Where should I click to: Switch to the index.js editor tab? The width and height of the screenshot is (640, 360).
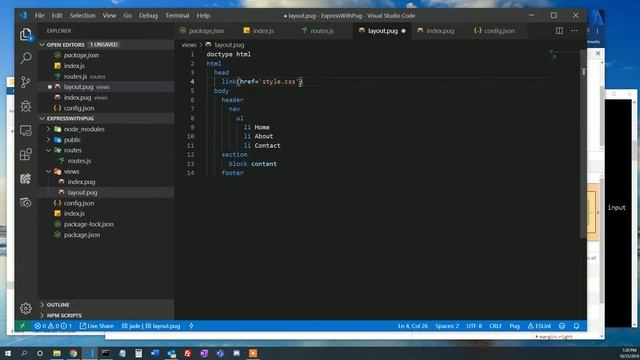click(263, 31)
